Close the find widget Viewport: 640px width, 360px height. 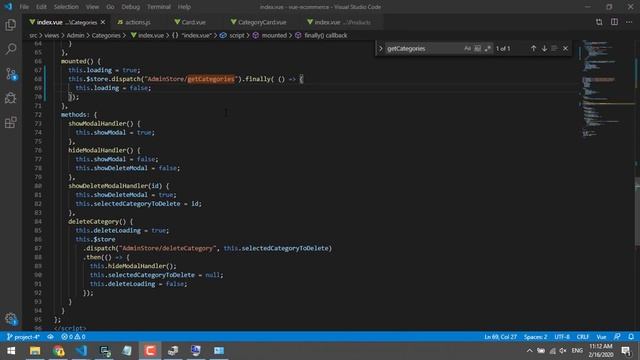click(565, 49)
